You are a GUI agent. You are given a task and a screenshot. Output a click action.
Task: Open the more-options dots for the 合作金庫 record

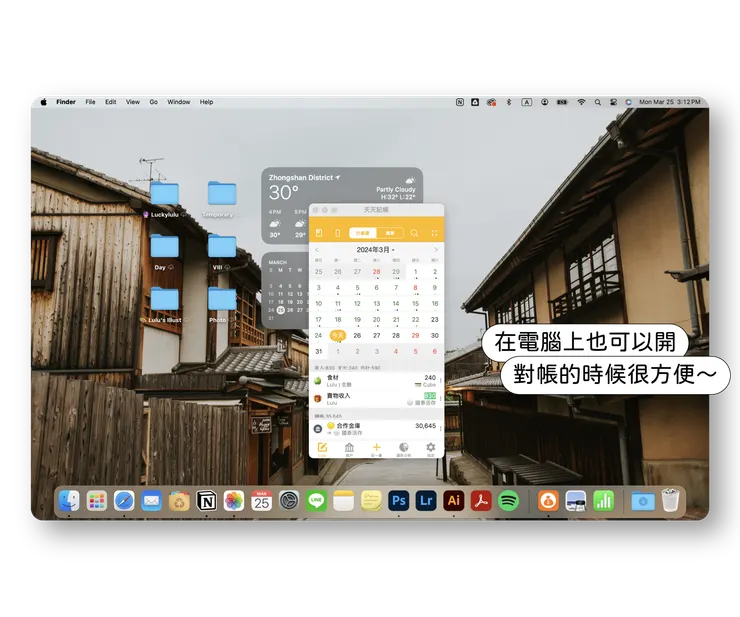click(x=441, y=429)
